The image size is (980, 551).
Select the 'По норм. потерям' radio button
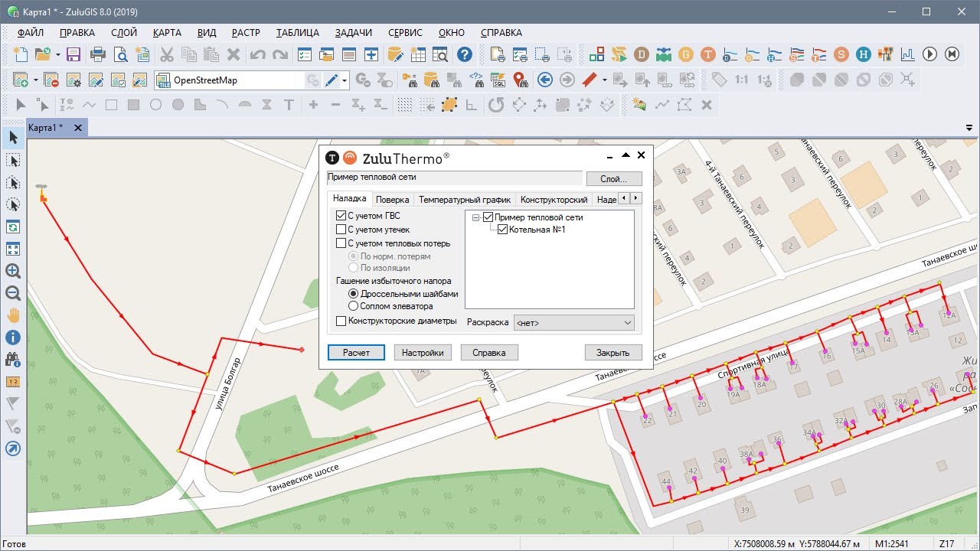[354, 256]
